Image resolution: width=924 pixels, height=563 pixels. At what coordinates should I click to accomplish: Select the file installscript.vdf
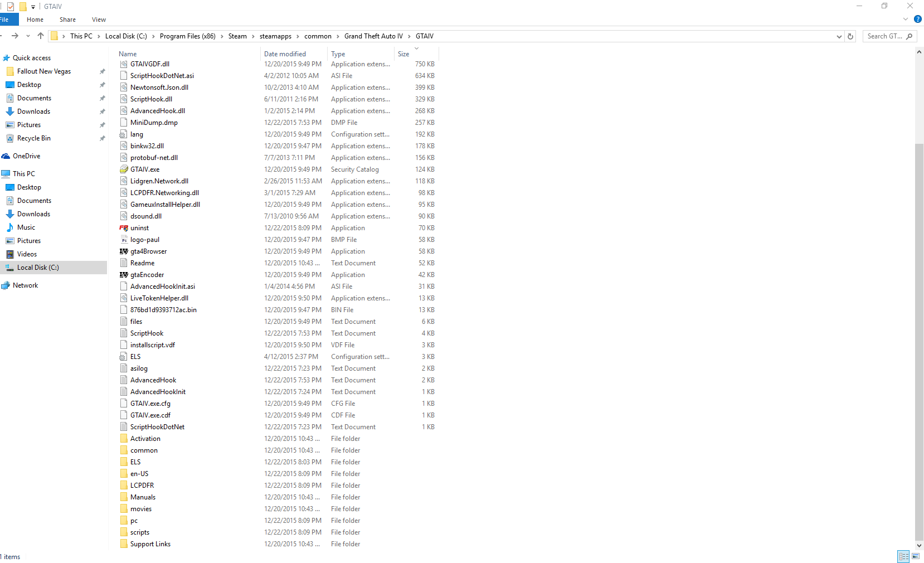click(153, 345)
